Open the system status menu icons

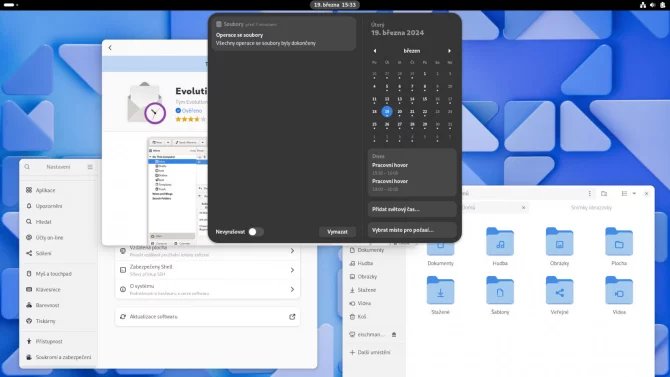652,5
